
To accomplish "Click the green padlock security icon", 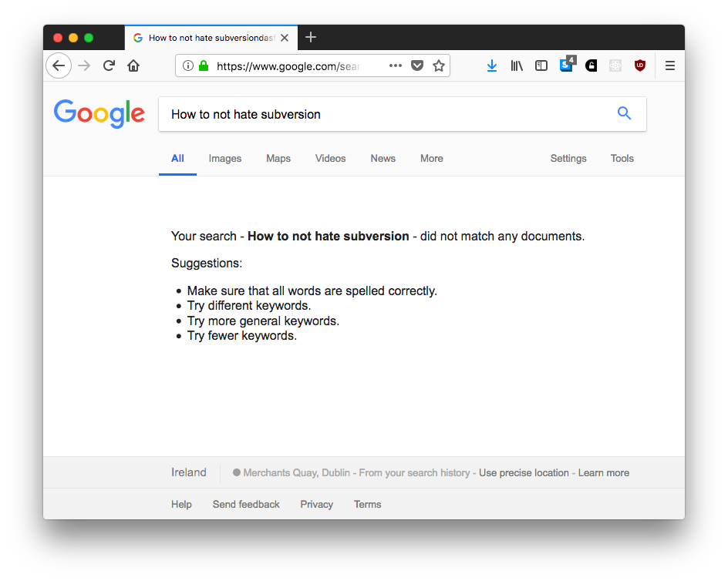I will (204, 66).
